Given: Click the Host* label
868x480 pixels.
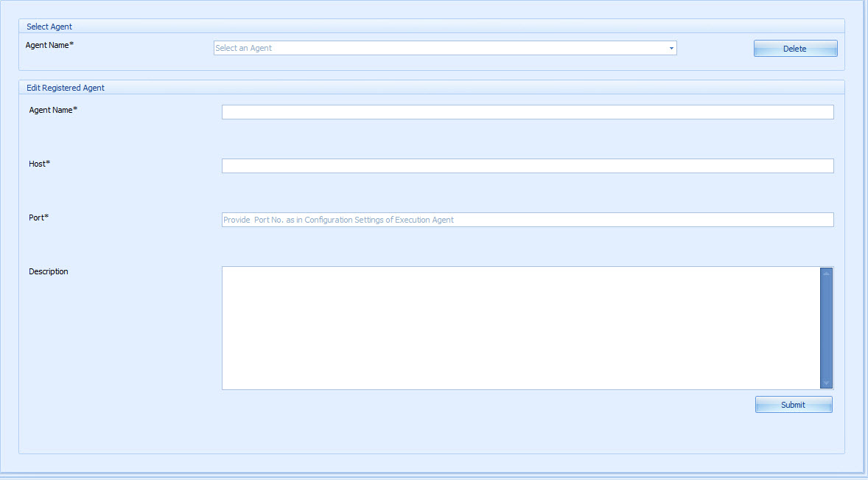Looking at the screenshot, I should (x=39, y=164).
